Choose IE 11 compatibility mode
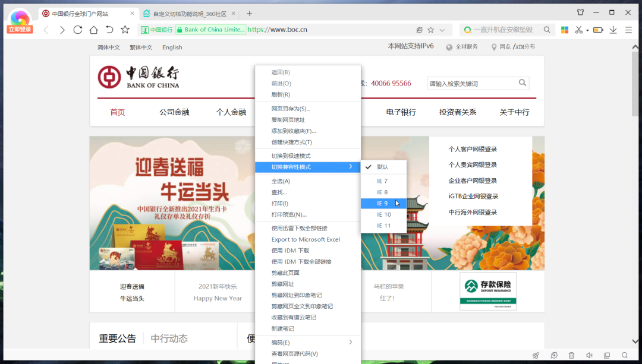 (x=383, y=226)
